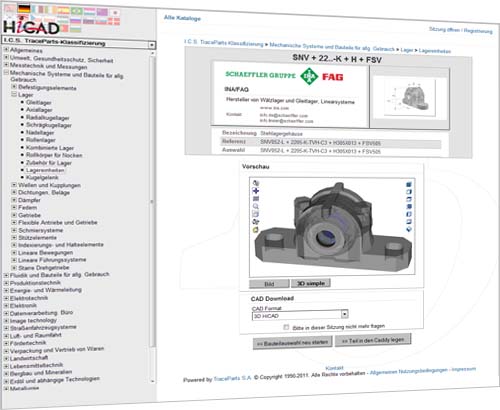
Task: Click the rotate tool at top of preview toolbar
Action: click(x=256, y=183)
